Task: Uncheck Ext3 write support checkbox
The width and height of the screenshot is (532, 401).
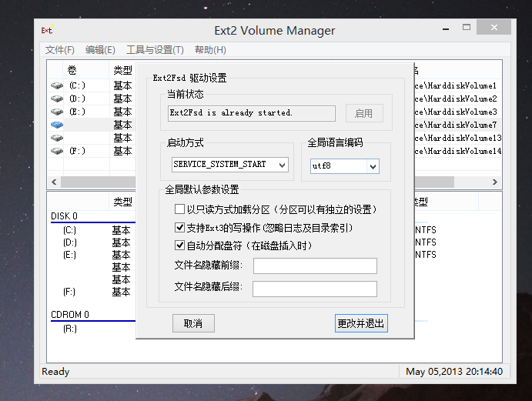Action: click(179, 227)
